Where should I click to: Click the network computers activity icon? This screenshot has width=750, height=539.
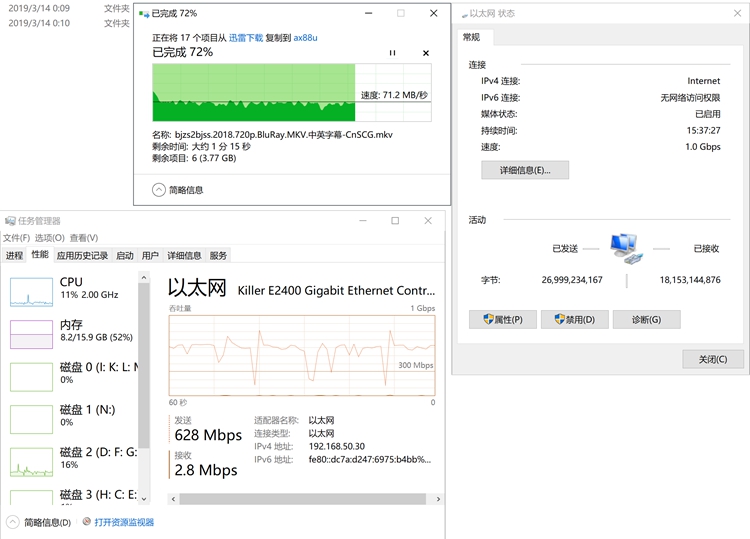627,249
